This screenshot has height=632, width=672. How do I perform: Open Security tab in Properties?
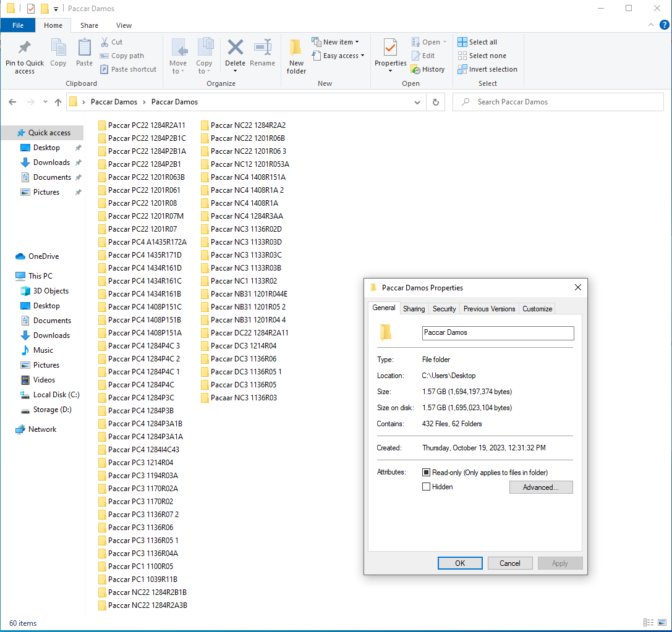[x=444, y=309]
